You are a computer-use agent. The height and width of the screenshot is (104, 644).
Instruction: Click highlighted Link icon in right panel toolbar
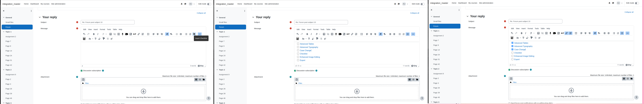click(x=566, y=33)
